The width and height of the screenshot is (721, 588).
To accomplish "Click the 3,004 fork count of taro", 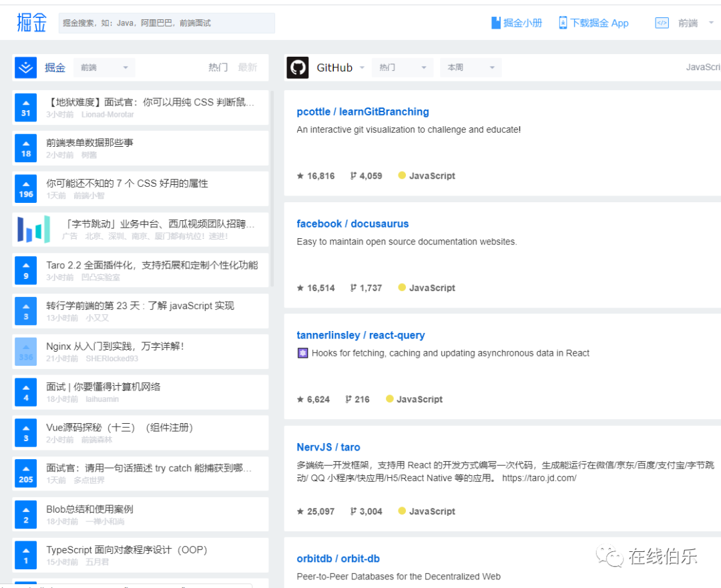I will point(366,512).
